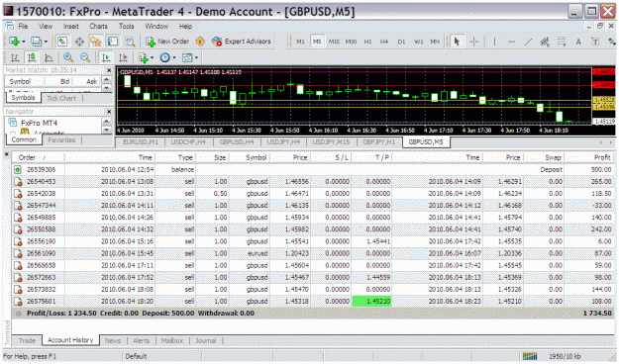Select the text label tool icon
Screen dimensions: 619x364
pyautogui.click(x=595, y=42)
